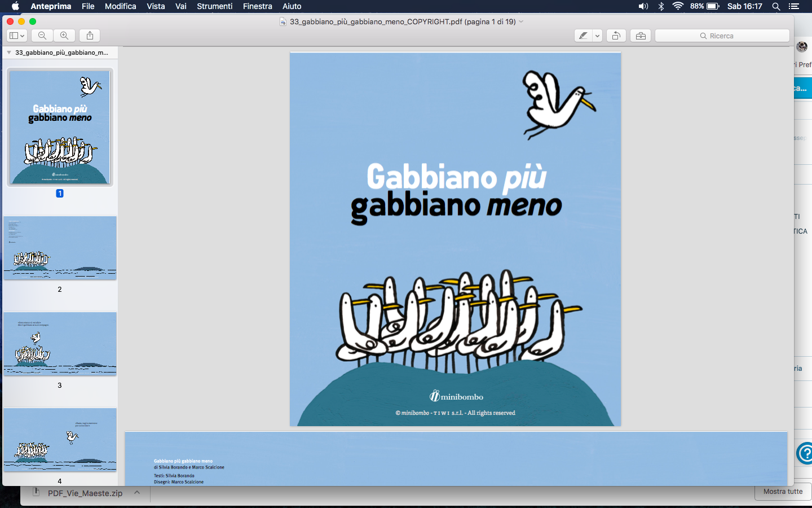Expand highlight color dropdown arrow
812x508 pixels.
tap(597, 36)
